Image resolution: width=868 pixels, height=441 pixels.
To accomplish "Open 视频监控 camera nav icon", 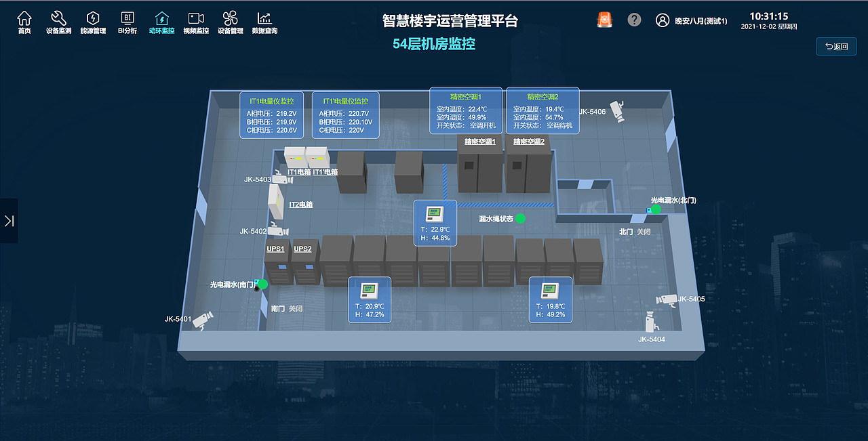I will pyautogui.click(x=196, y=18).
